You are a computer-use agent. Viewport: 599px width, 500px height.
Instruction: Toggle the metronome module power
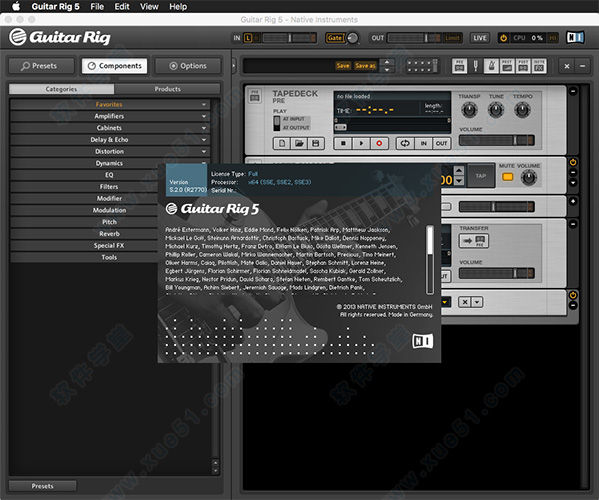[573, 162]
